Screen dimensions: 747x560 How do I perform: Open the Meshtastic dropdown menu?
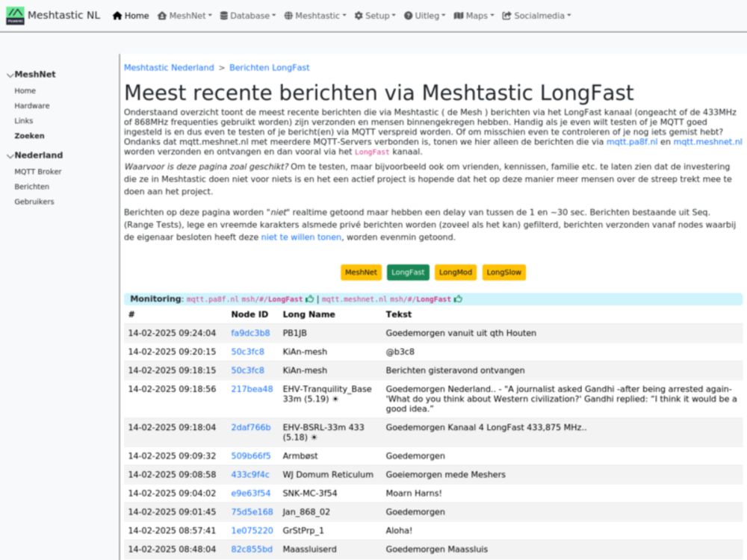(x=315, y=16)
